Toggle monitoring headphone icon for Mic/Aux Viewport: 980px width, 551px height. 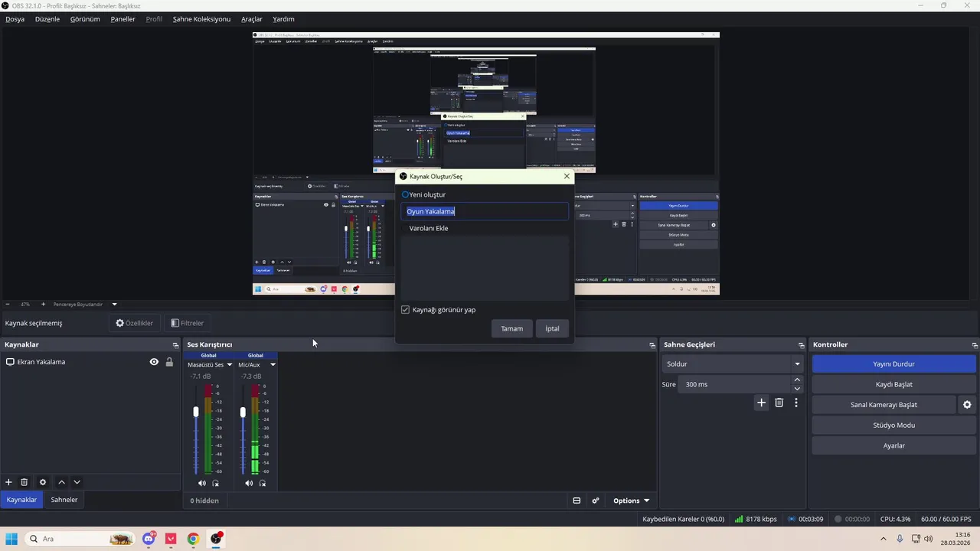pyautogui.click(x=263, y=483)
